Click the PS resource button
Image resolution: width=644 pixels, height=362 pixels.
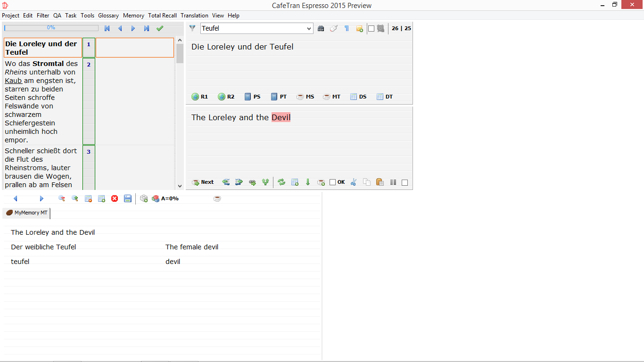pyautogui.click(x=252, y=97)
